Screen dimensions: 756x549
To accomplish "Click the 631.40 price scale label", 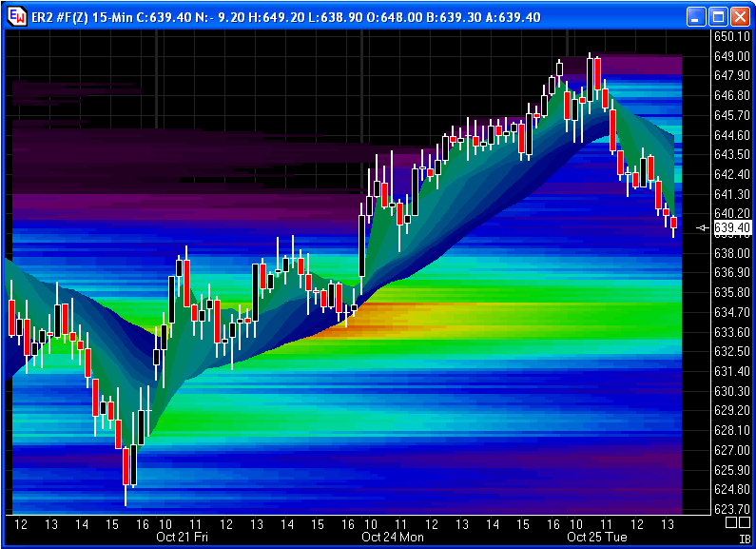I will click(732, 371).
